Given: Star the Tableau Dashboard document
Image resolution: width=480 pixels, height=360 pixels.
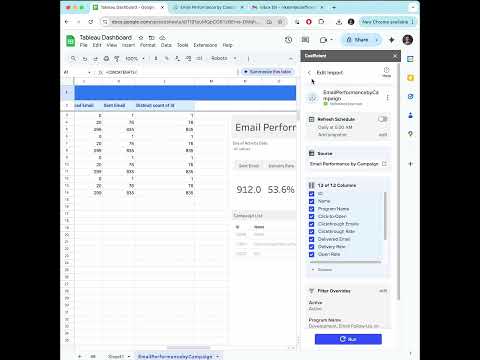Looking at the screenshot, I should (x=141, y=38).
